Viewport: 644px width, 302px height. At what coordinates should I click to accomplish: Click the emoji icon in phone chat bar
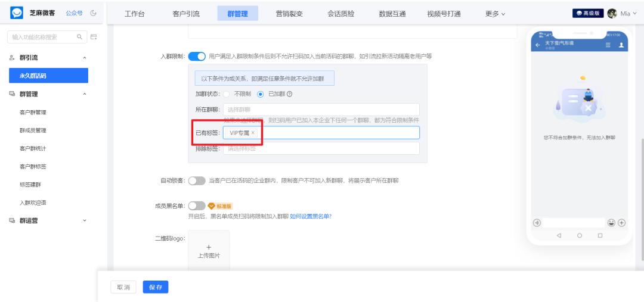[x=612, y=223]
